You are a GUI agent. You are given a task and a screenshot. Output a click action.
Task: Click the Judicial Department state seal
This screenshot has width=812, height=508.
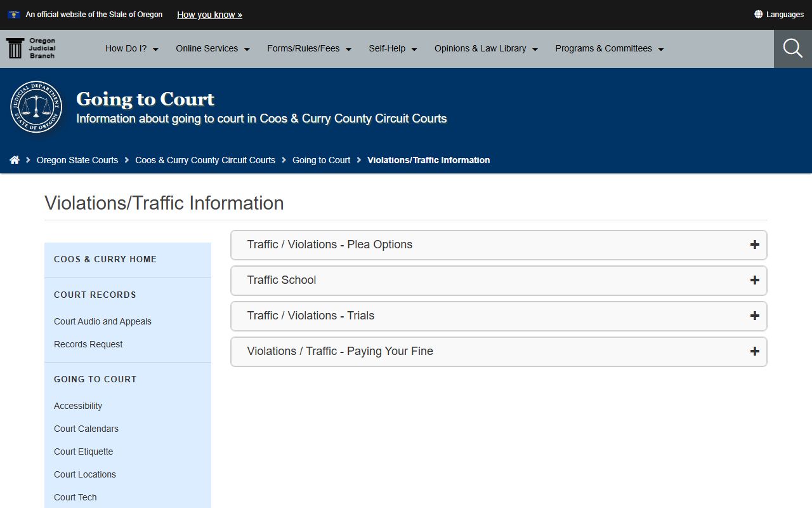click(x=36, y=107)
